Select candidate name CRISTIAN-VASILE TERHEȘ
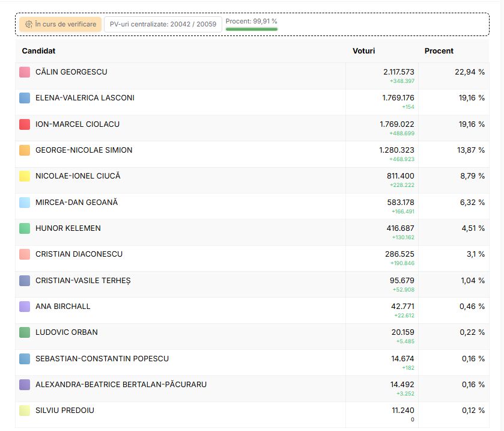This screenshot has height=431, width=504. point(83,281)
